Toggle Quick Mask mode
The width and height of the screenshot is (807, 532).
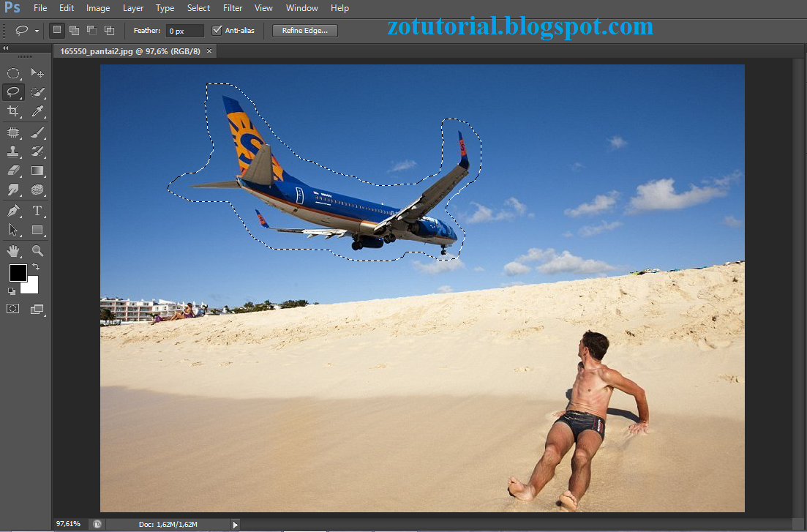(x=13, y=309)
